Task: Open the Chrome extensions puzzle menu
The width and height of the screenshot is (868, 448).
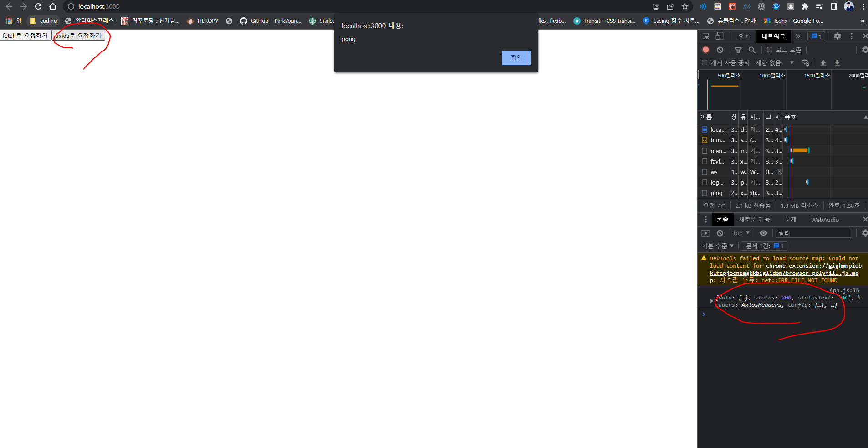Action: click(x=805, y=6)
